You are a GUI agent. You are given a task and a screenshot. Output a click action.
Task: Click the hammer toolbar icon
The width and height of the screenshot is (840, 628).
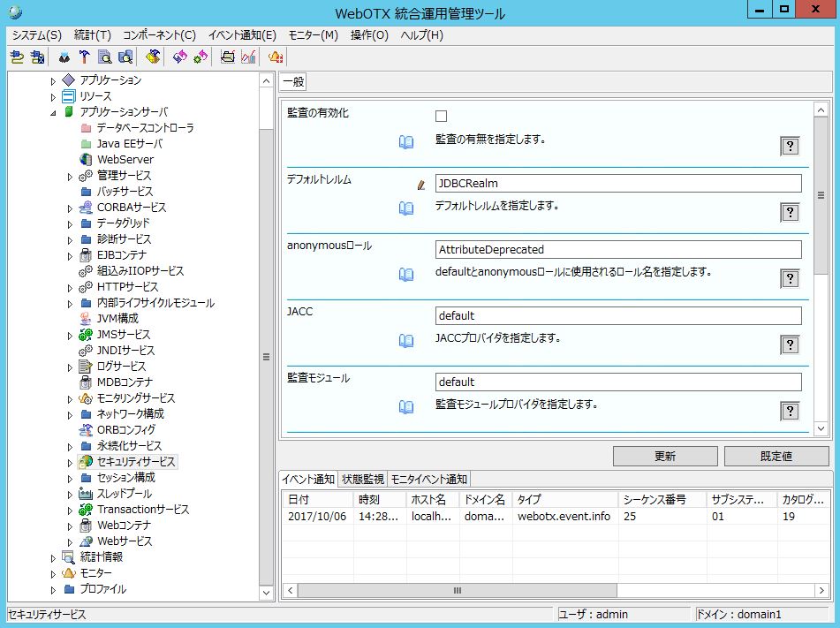coord(84,57)
